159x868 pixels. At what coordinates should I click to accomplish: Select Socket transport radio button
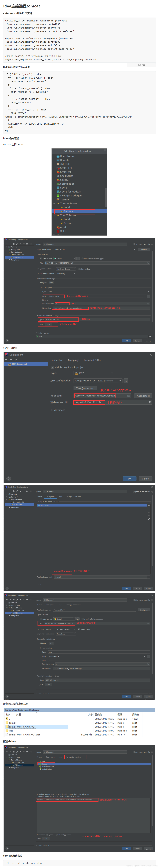[47, 835]
